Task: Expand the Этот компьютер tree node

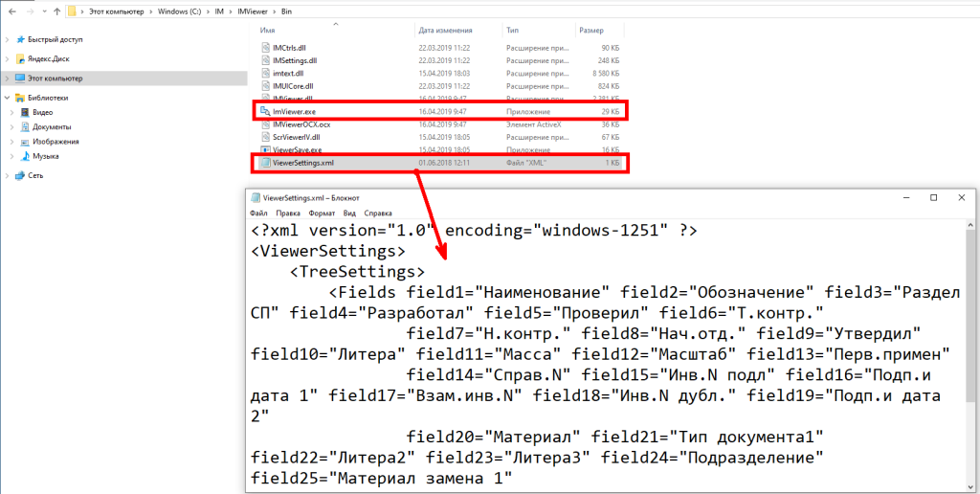Action: [8, 79]
